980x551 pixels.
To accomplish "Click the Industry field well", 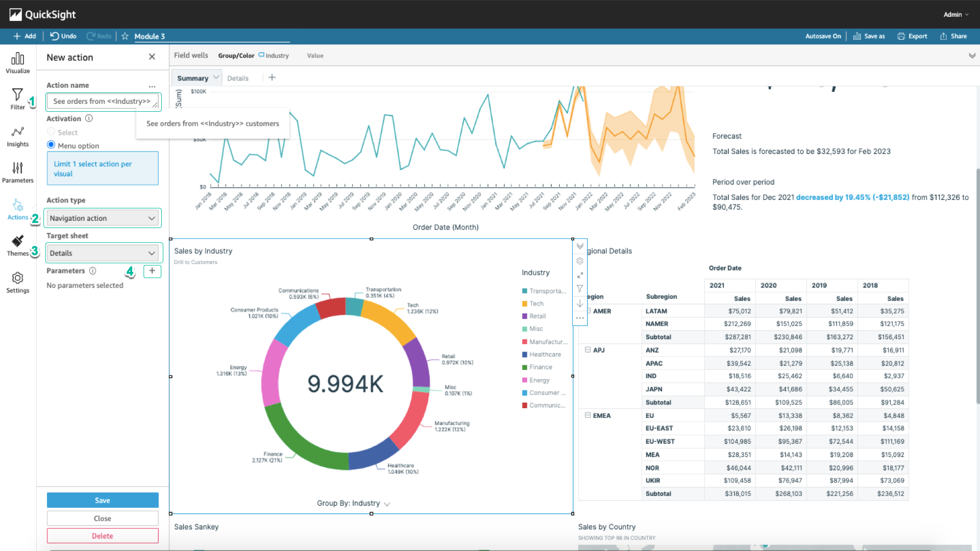I will pyautogui.click(x=274, y=56).
